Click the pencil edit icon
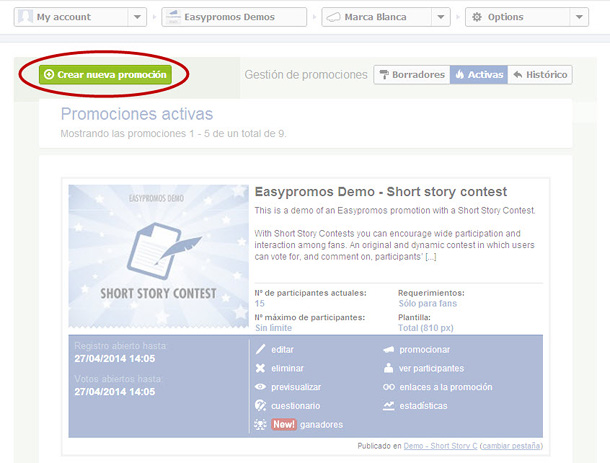 [x=260, y=349]
